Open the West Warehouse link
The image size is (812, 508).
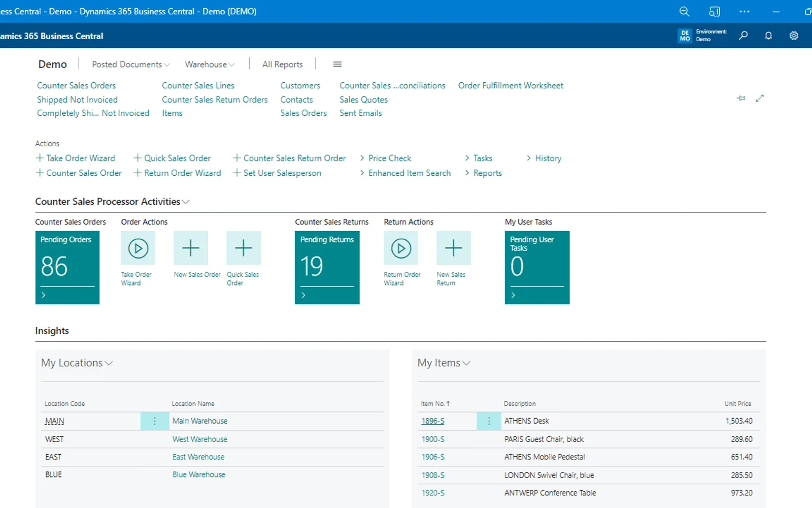199,439
